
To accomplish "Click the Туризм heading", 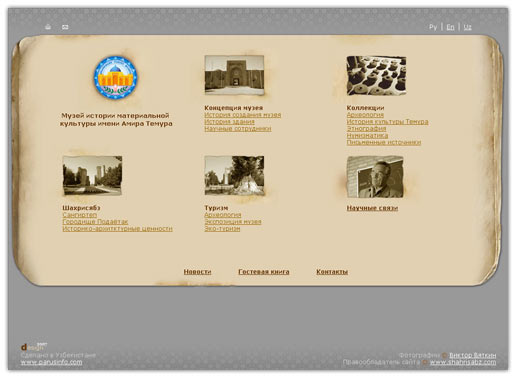I will coord(216,208).
